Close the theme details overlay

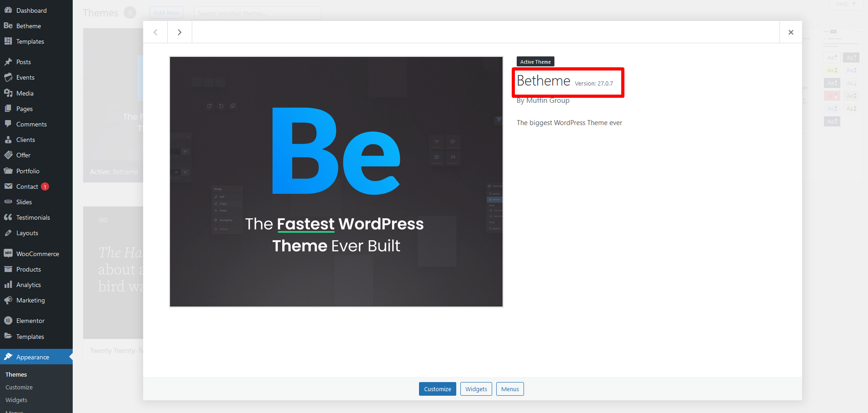pos(791,32)
